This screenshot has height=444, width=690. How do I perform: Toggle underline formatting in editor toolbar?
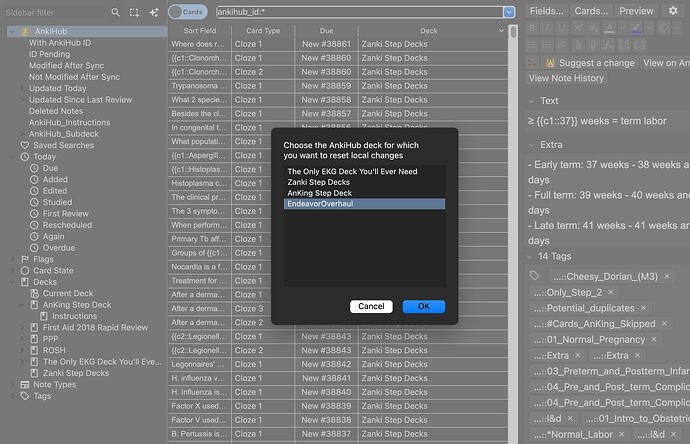point(562,28)
